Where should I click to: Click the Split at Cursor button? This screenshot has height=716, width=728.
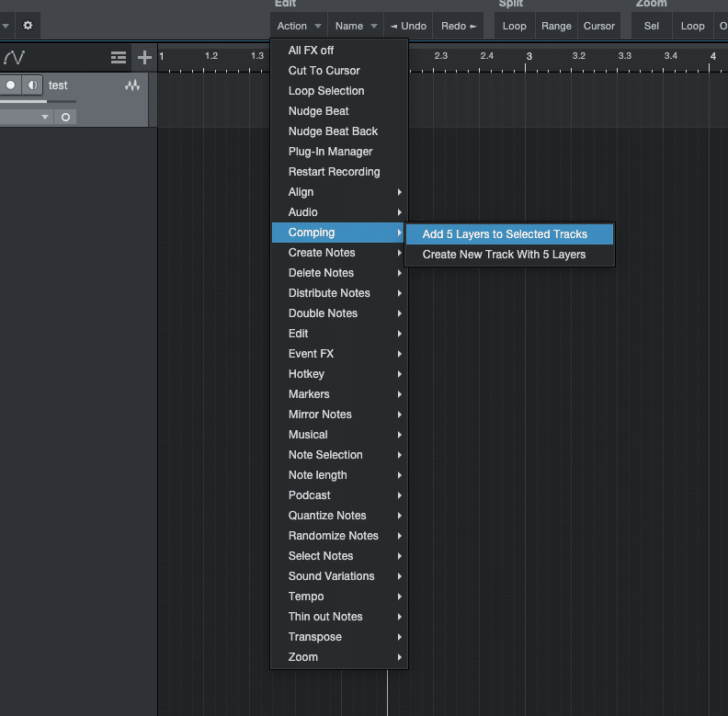coord(599,26)
